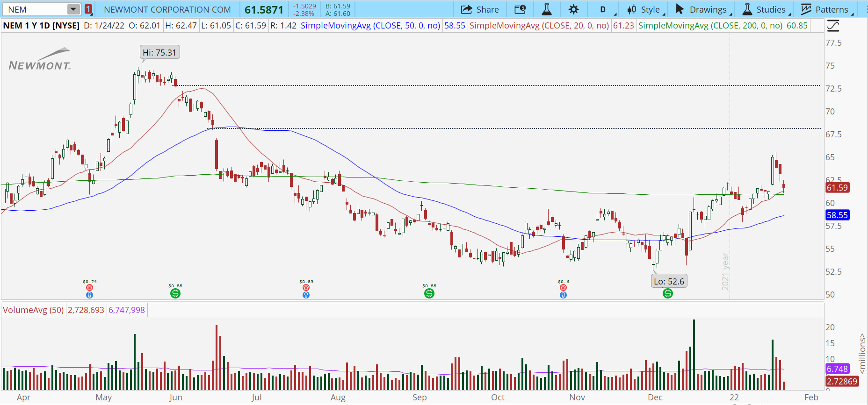Click the June dividend dollar icon

[x=175, y=293]
